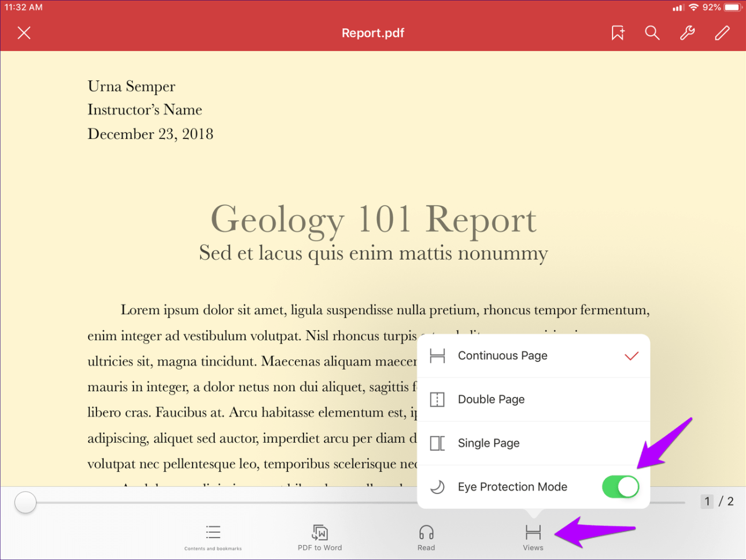Select Continuous Page view option
The height and width of the screenshot is (560, 746).
[x=502, y=356]
